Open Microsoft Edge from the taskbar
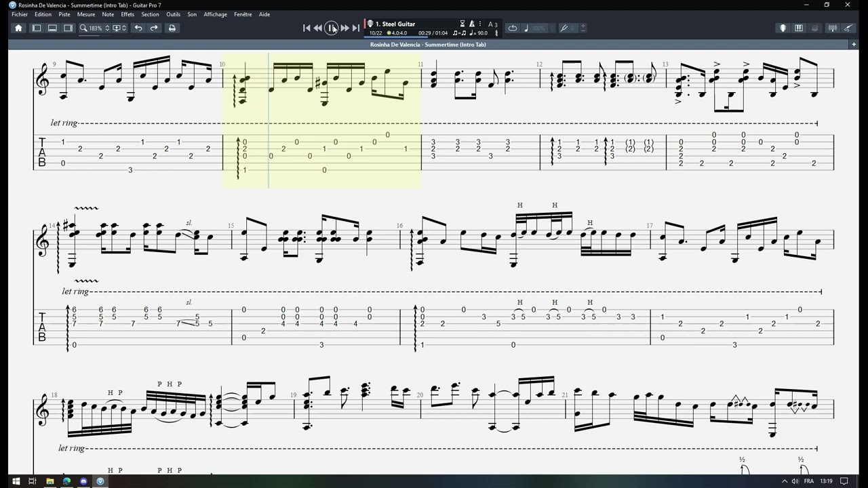 coord(66,481)
